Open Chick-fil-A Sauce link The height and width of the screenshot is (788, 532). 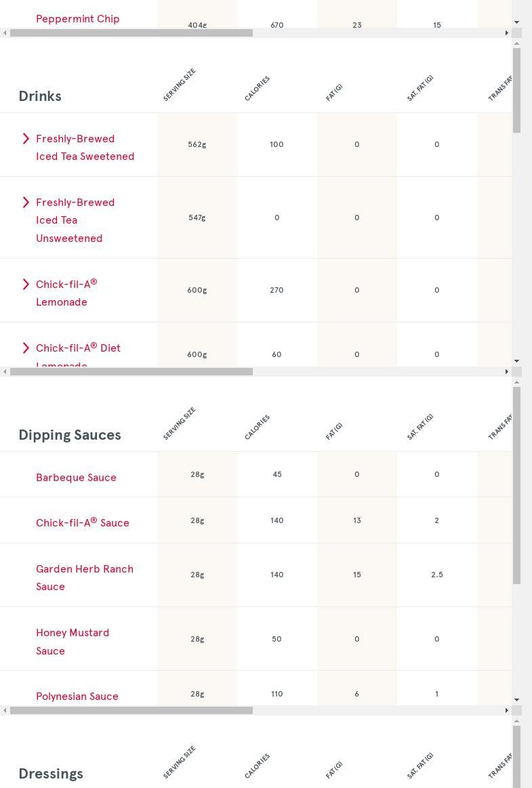click(x=82, y=522)
